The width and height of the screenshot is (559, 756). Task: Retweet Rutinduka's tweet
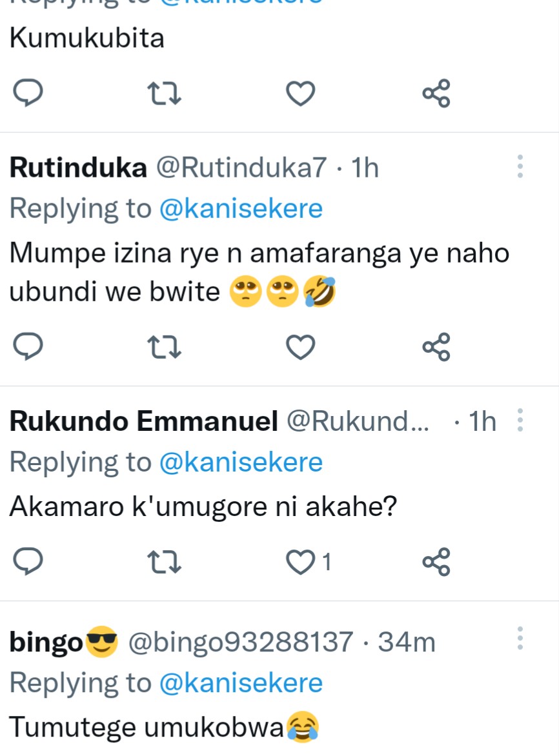(165, 348)
